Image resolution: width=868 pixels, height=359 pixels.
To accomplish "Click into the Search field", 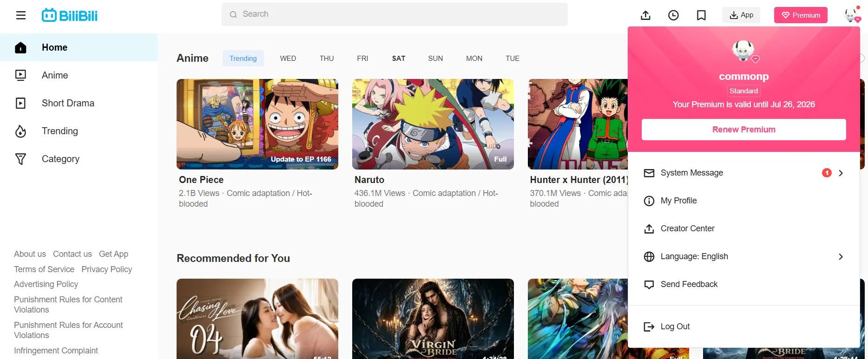I will (395, 14).
